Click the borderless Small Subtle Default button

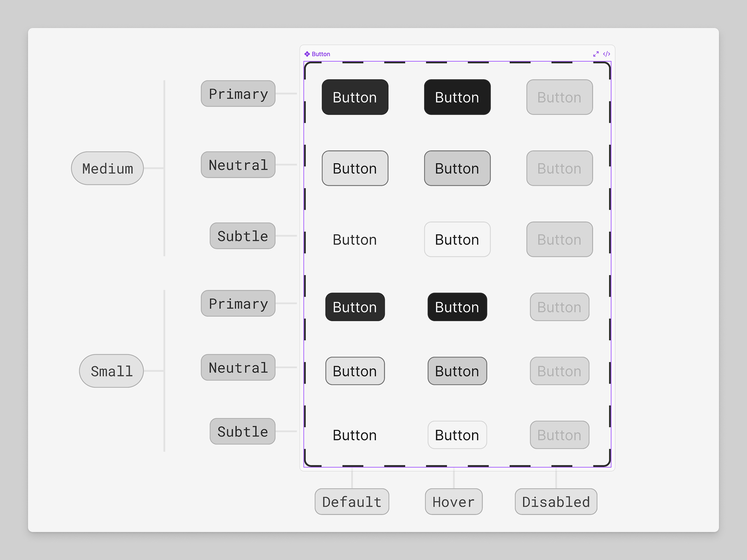354,435
